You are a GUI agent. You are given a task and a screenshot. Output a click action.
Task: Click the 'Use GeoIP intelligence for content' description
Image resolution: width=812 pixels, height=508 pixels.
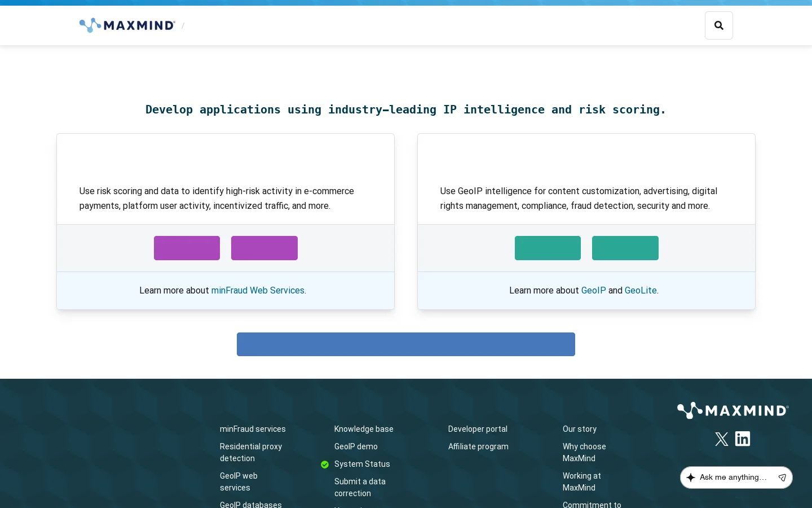click(579, 198)
